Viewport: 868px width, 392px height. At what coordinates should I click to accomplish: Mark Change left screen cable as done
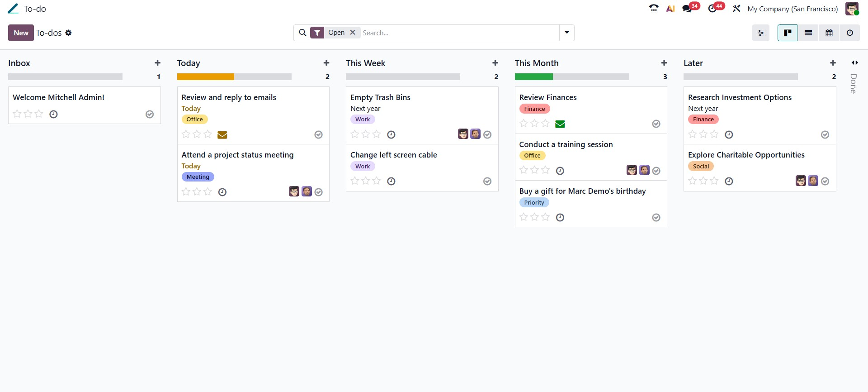[x=487, y=182]
